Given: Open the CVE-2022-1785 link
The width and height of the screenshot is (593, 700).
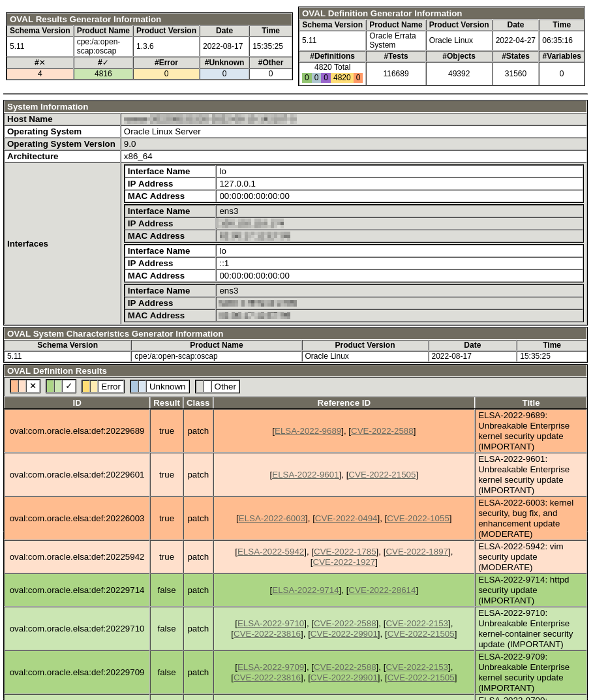Looking at the screenshot, I should click(x=344, y=552).
